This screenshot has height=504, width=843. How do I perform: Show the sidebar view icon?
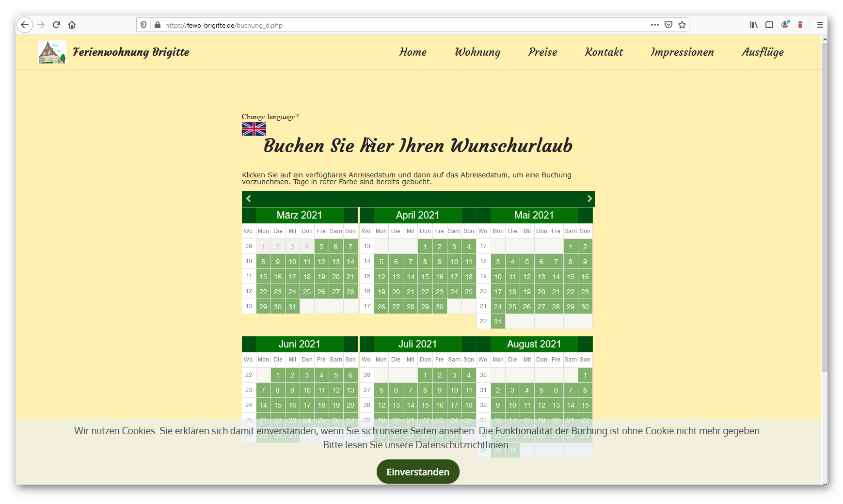769,25
